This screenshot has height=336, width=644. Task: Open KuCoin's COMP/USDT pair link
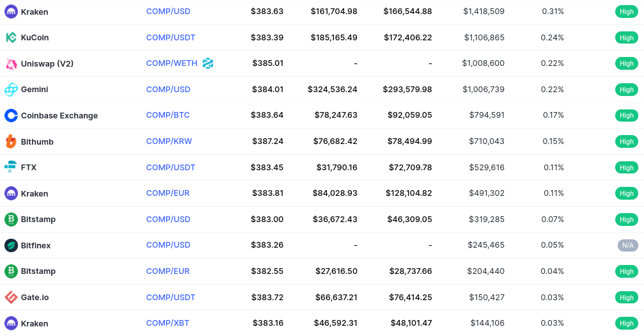[171, 37]
